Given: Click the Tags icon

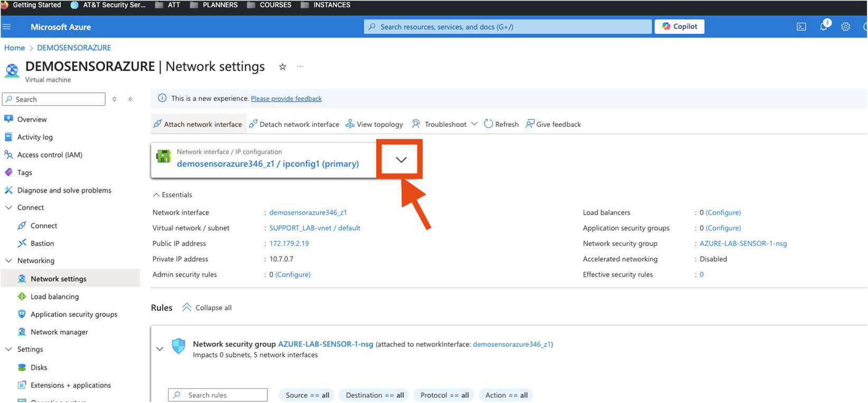Looking at the screenshot, I should 8,172.
